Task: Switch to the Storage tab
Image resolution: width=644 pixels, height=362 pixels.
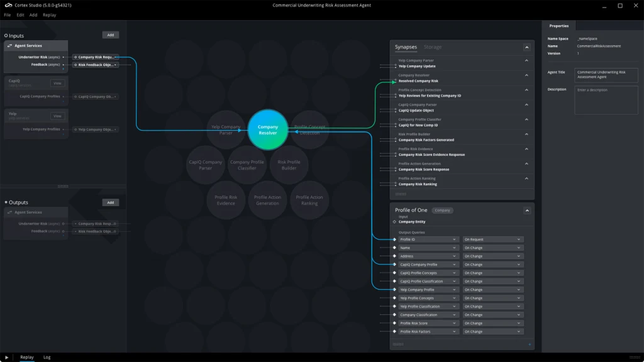Action: (432, 47)
